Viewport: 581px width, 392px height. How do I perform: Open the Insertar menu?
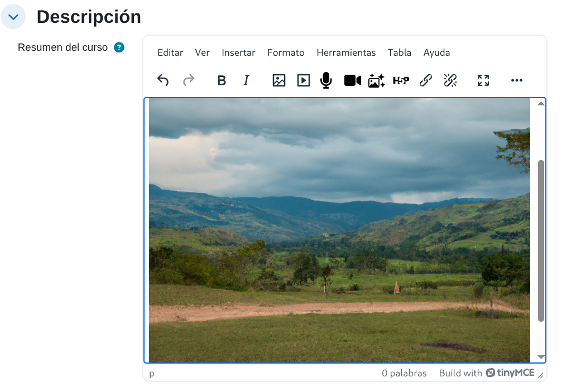click(238, 52)
